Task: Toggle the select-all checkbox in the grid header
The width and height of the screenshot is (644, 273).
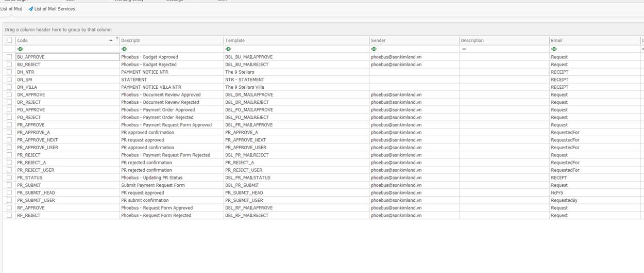Action: click(x=9, y=40)
